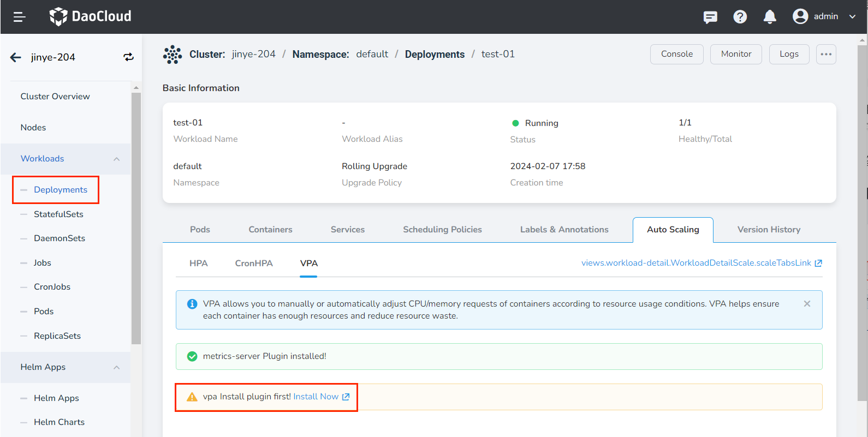The height and width of the screenshot is (437, 868).
Task: Open the CronHPA sub-tab
Action: tap(254, 263)
